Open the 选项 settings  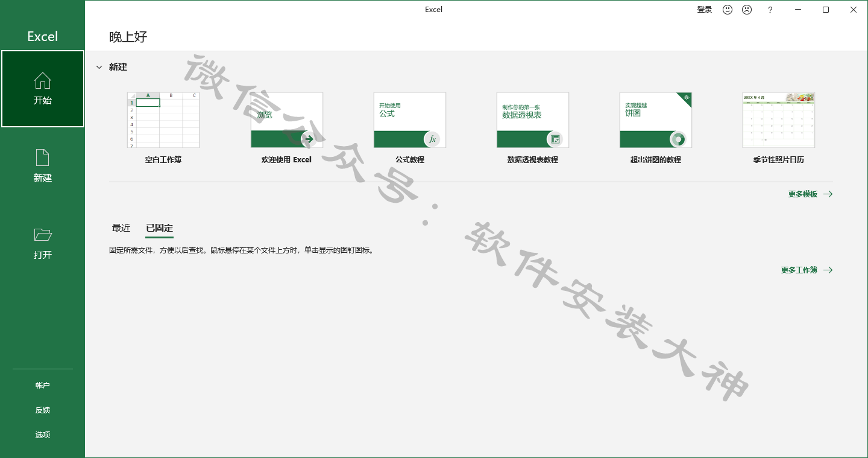[43, 435]
